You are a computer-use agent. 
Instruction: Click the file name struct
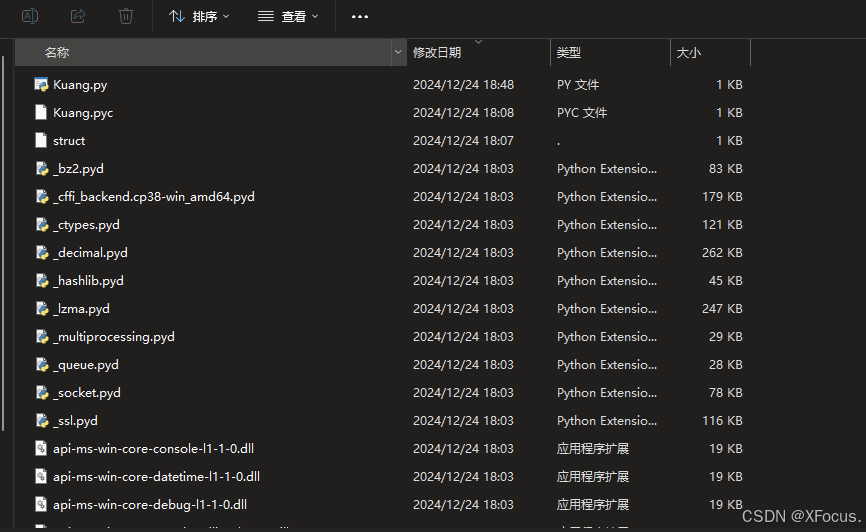[69, 141]
